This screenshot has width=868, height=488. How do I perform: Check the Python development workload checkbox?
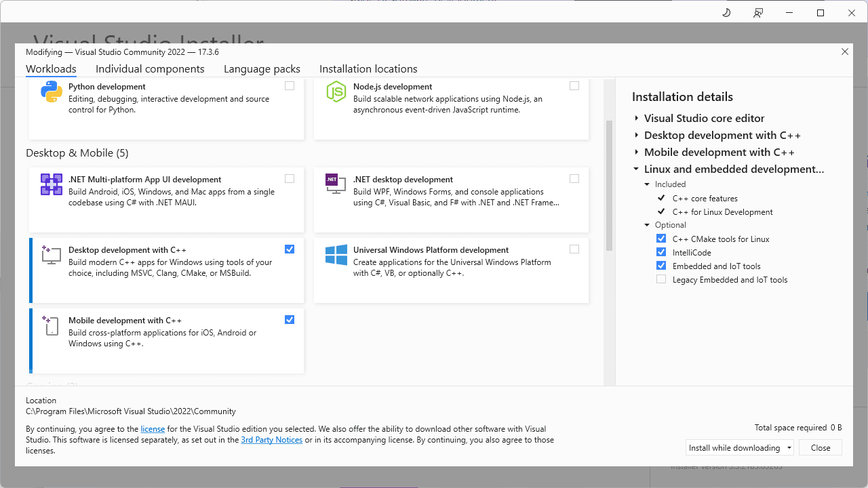pos(290,86)
